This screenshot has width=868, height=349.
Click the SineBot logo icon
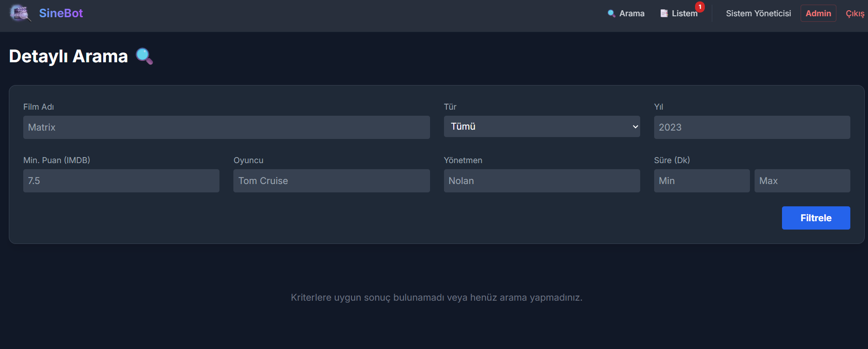[20, 13]
